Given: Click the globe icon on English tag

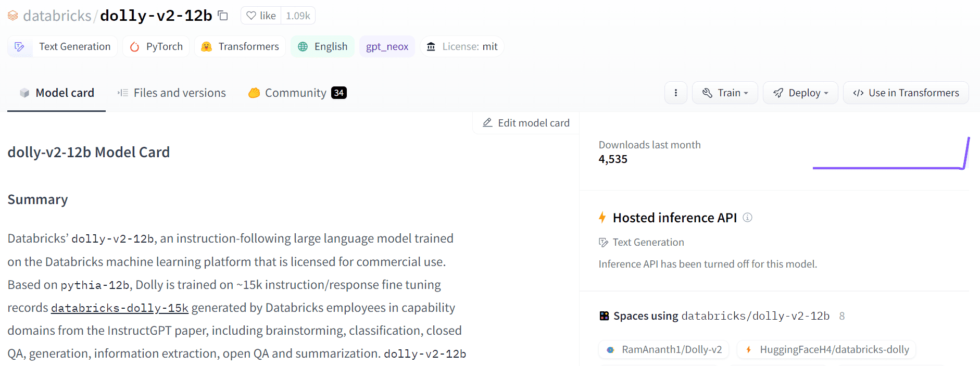Looking at the screenshot, I should coord(303,47).
